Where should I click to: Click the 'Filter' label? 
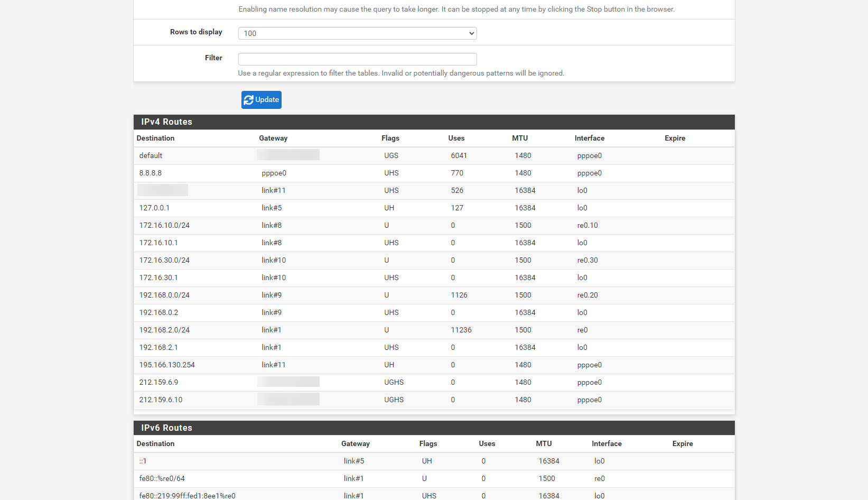213,58
